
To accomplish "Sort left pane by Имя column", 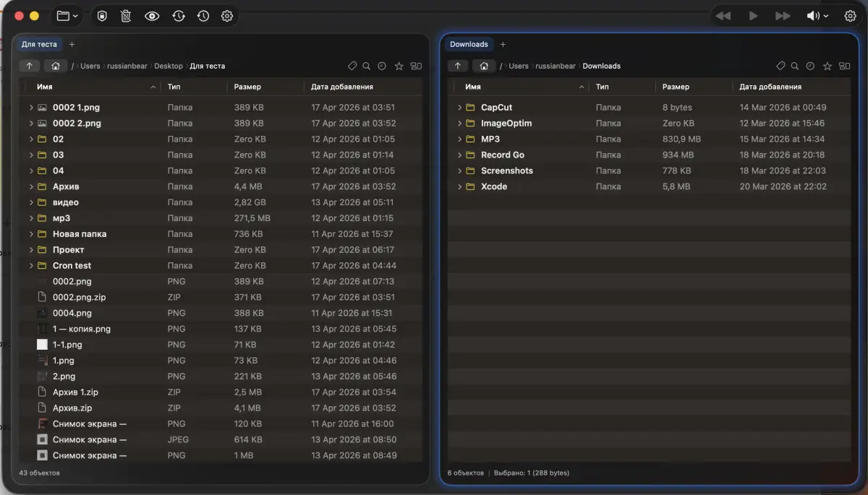I will pyautogui.click(x=44, y=87).
